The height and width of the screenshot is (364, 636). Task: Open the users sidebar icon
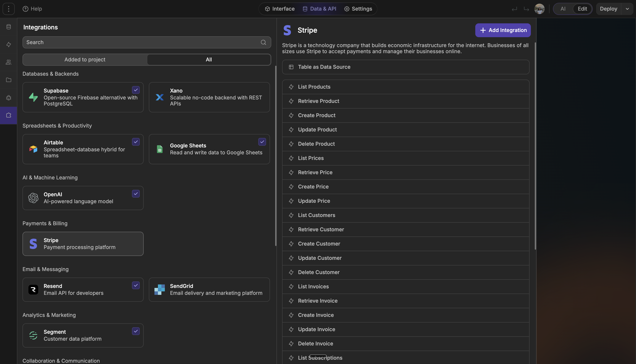point(8,62)
